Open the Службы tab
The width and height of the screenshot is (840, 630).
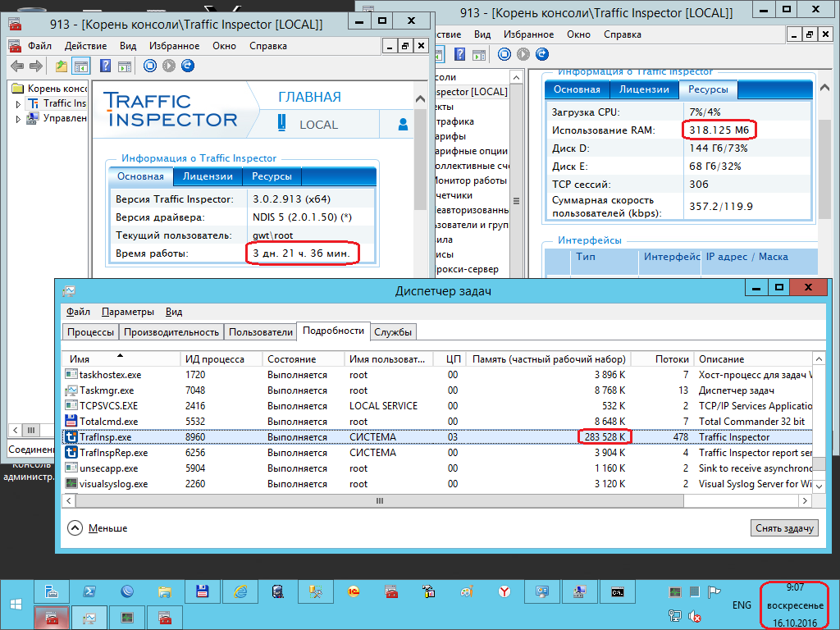pos(393,332)
